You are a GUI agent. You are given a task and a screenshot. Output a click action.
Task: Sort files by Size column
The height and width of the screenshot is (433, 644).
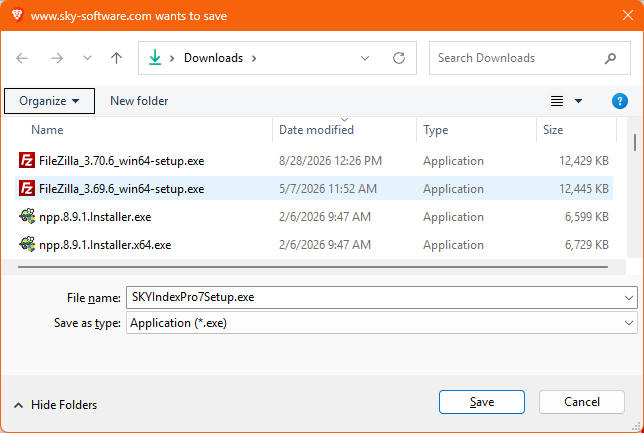tap(553, 130)
